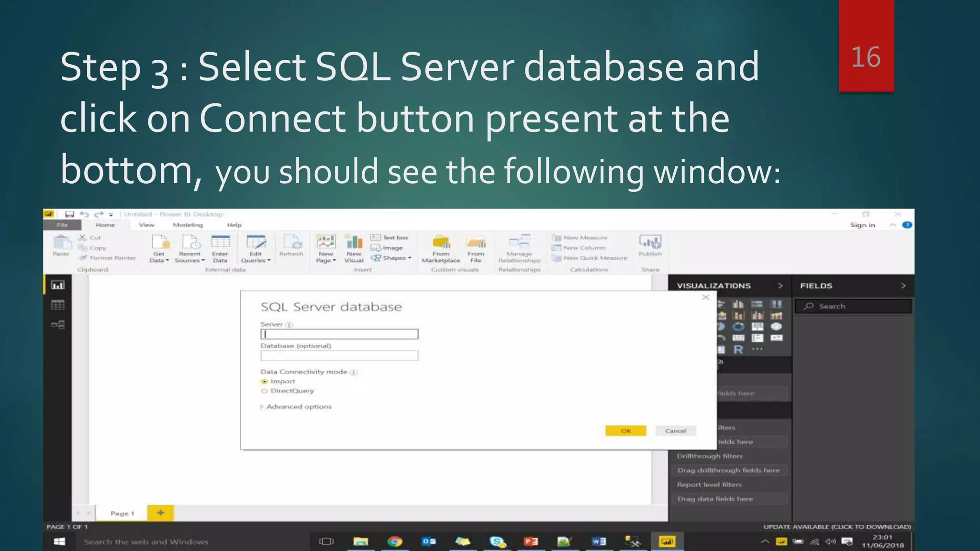The height and width of the screenshot is (551, 980).
Task: Open the Shapes dropdown
Action: tap(391, 258)
